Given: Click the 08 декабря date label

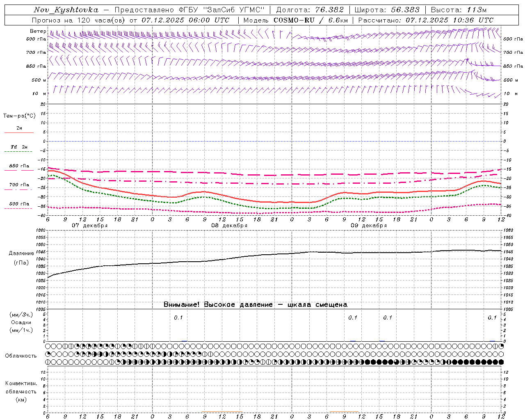Looking at the screenshot, I should pos(229,226).
